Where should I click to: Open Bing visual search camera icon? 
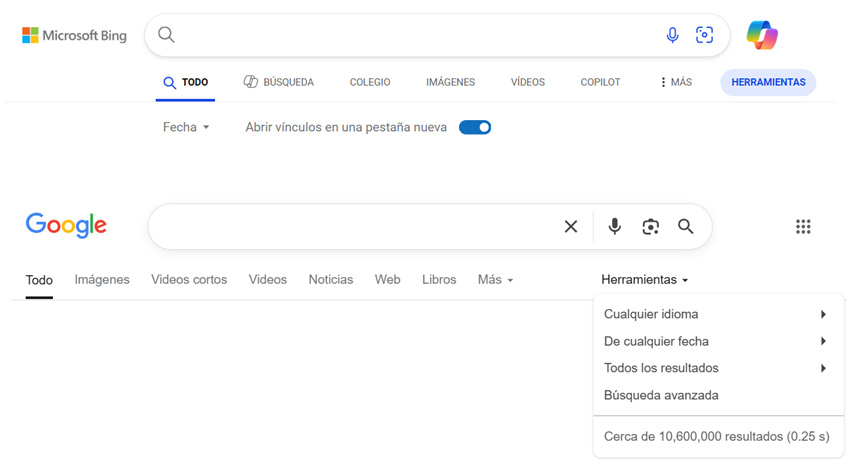704,35
